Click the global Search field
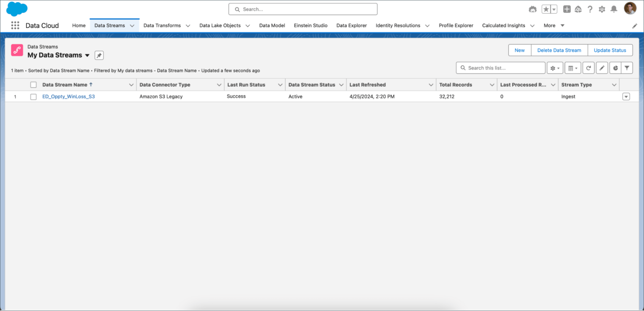 coord(303,9)
